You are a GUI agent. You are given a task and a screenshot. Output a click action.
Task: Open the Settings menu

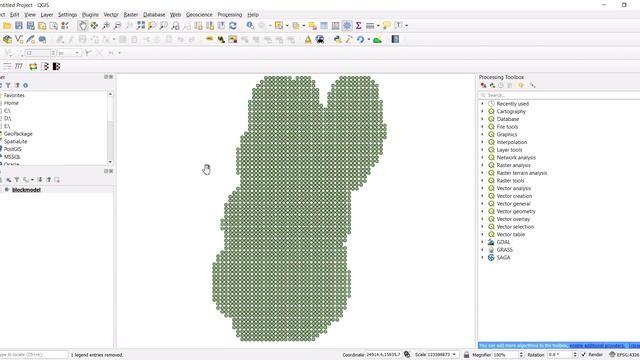pyautogui.click(x=67, y=15)
